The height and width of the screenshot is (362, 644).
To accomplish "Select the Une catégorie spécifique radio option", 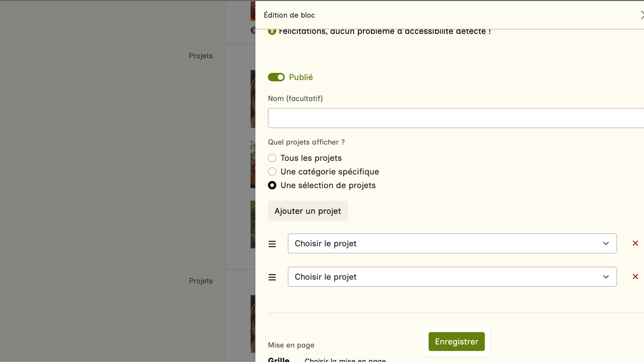I will point(272,171).
